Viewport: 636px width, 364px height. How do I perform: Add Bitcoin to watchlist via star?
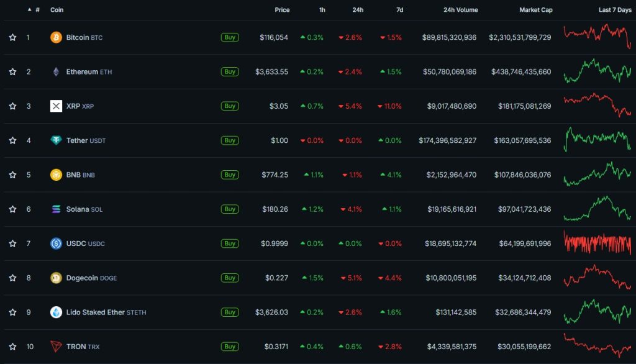point(12,37)
